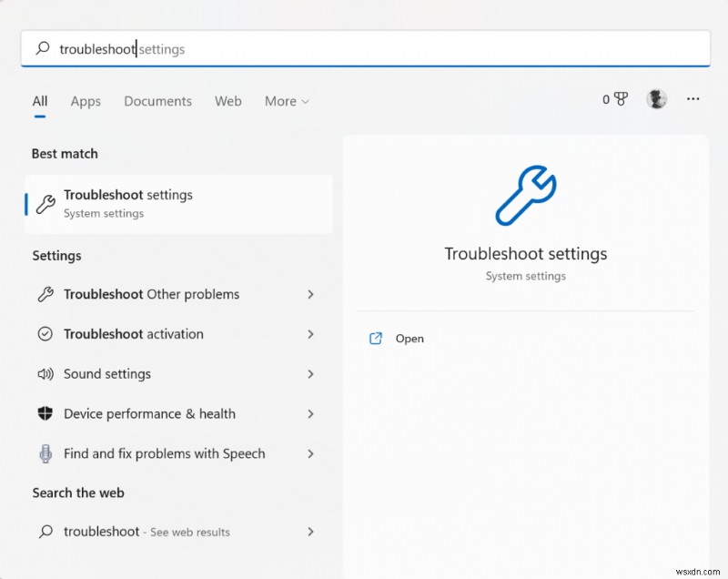The image size is (728, 579).
Task: Expand the More filter dropdown
Action: [287, 101]
